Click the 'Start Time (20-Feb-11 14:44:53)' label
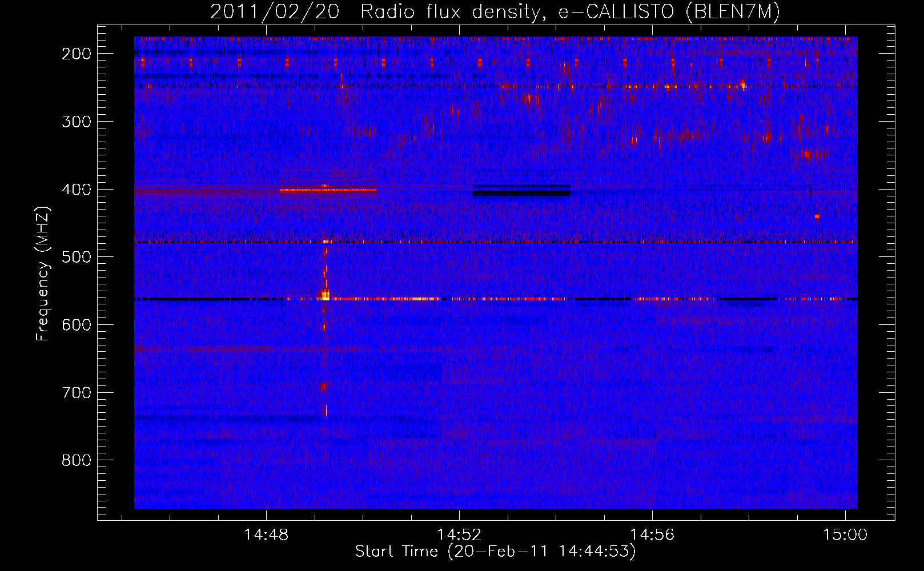The image size is (924, 571). 495,552
